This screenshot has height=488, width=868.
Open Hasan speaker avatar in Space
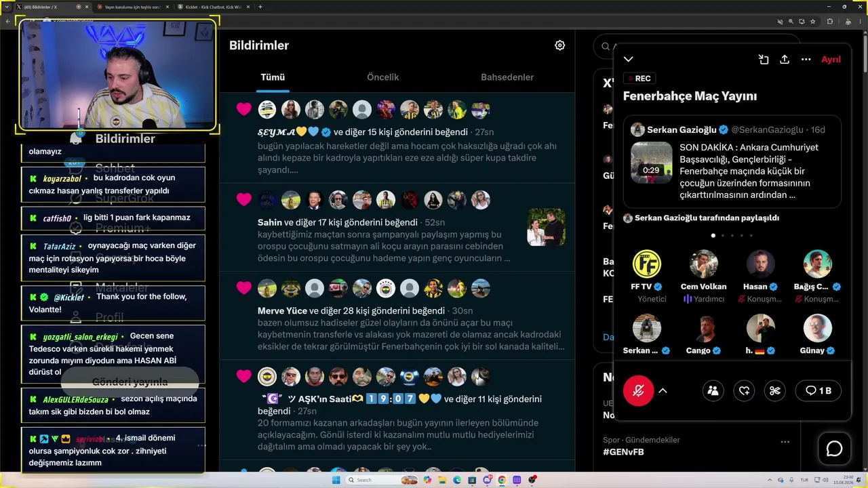click(761, 264)
